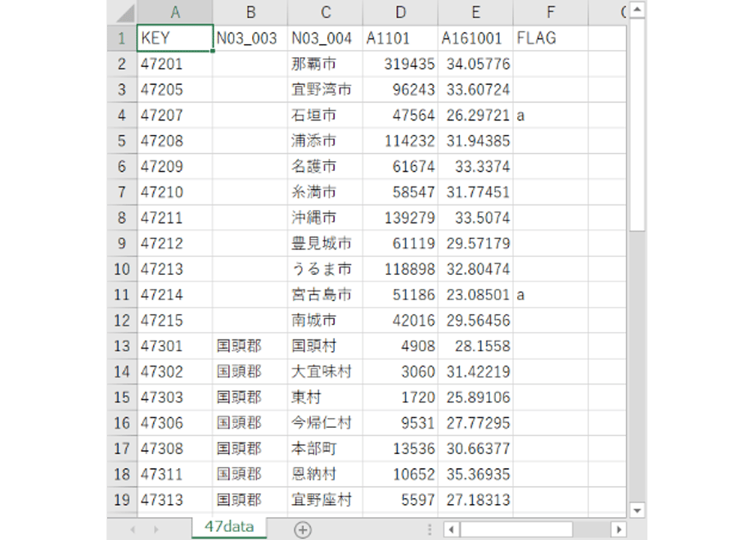Image resolution: width=756 pixels, height=540 pixels.
Task: Click the horizontal scrollbar thumb
Action: 516,529
